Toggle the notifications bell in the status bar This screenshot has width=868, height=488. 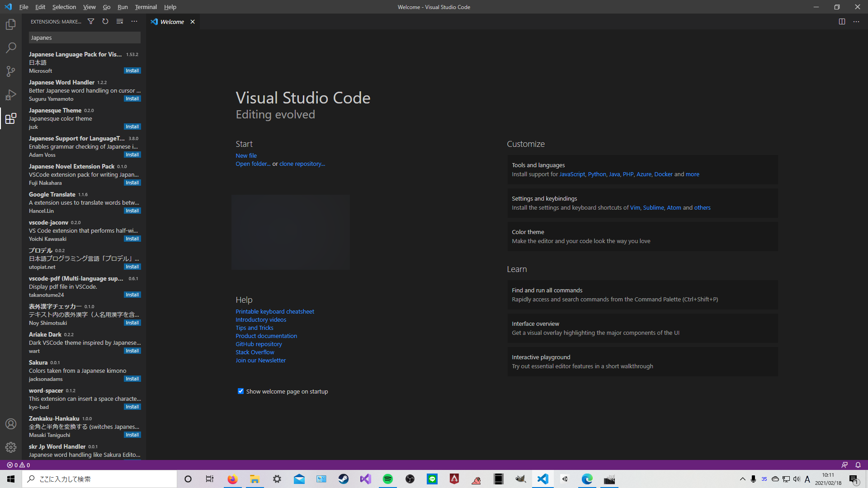point(857,465)
